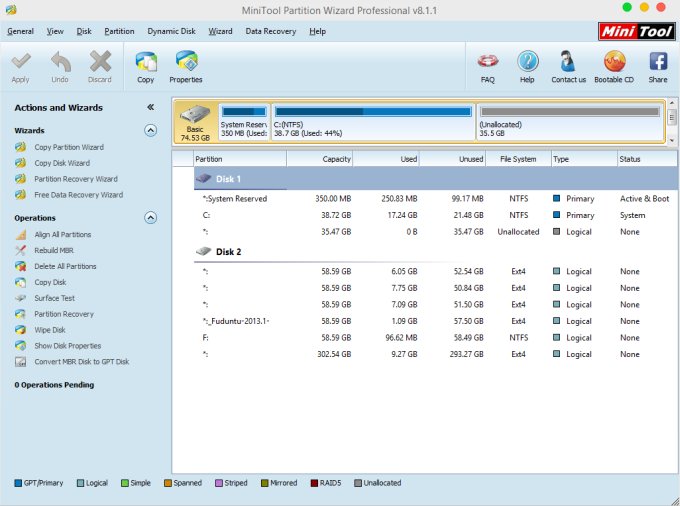This screenshot has height=506, width=680.
Task: Click the Help question mark icon
Action: coord(527,62)
